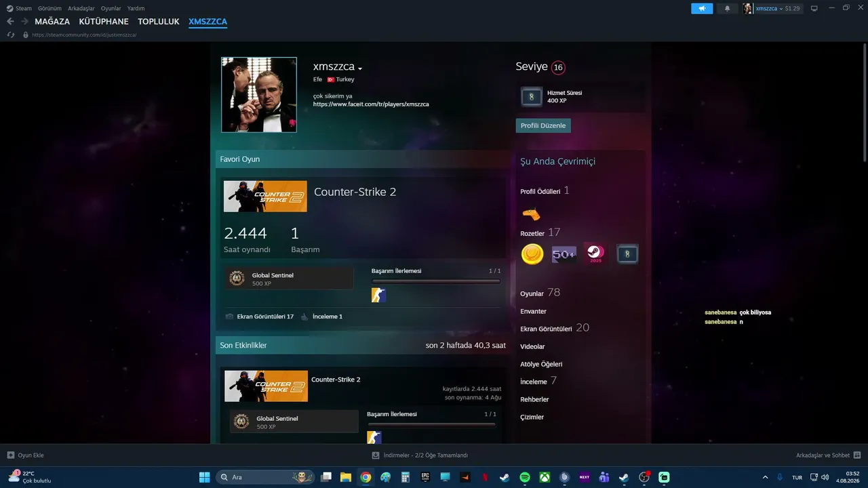Image resolution: width=868 pixels, height=488 pixels.
Task: Open the İnceleme 7 sidebar link
Action: point(538,381)
